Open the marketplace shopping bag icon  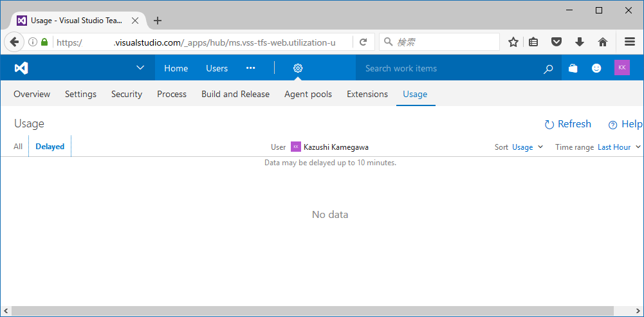(573, 68)
